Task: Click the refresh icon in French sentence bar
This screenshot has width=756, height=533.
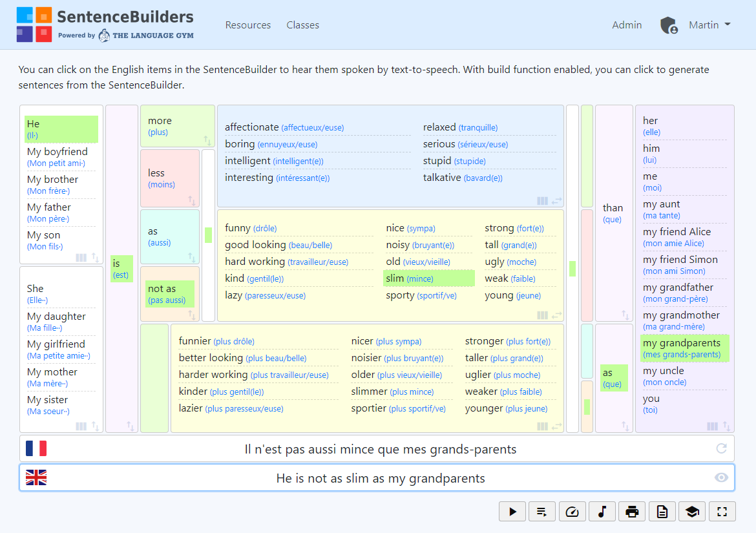Action: click(x=721, y=448)
